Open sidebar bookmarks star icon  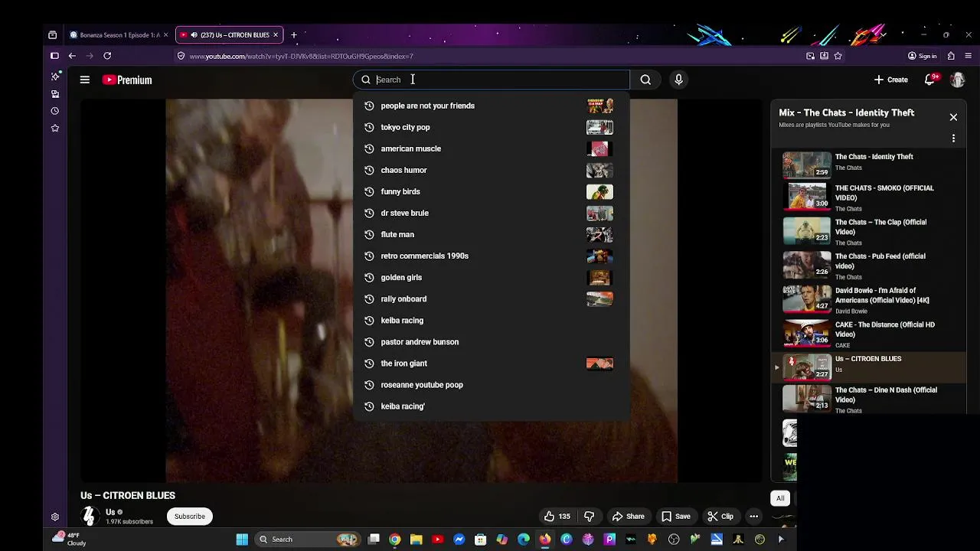click(x=55, y=129)
